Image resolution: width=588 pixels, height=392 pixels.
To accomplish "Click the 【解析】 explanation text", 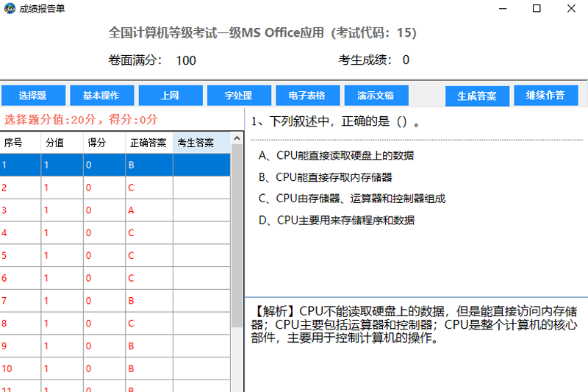I will [414, 324].
